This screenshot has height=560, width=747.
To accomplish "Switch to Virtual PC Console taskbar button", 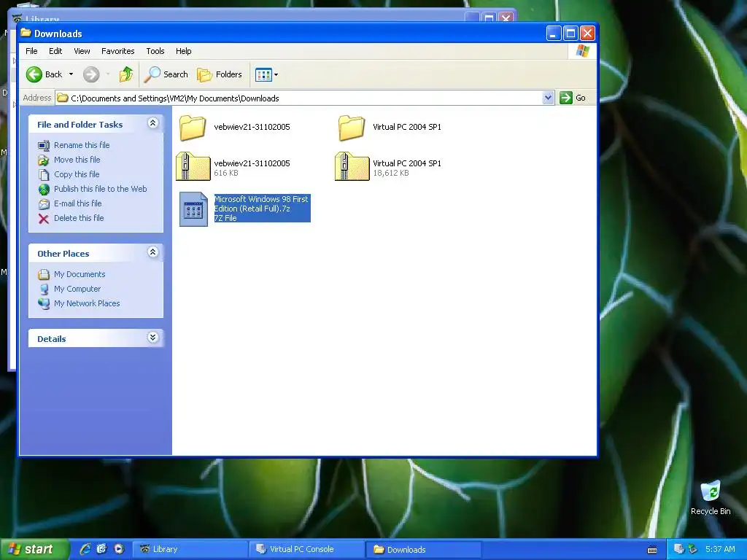I will [307, 549].
